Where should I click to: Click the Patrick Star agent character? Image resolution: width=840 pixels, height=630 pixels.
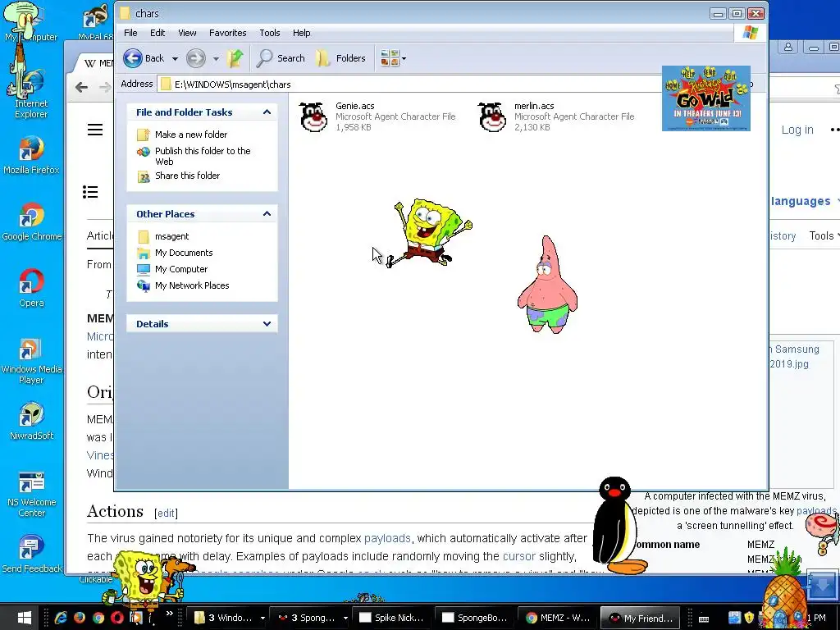(547, 285)
